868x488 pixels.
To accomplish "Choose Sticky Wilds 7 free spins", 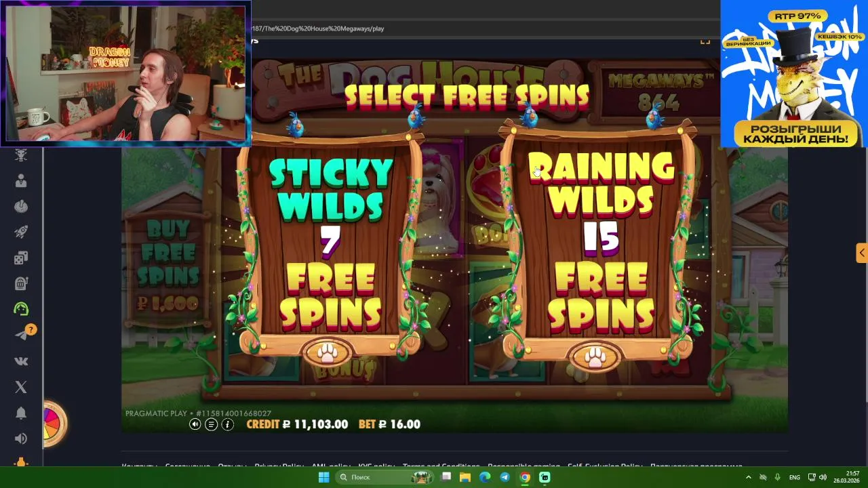I will point(331,244).
